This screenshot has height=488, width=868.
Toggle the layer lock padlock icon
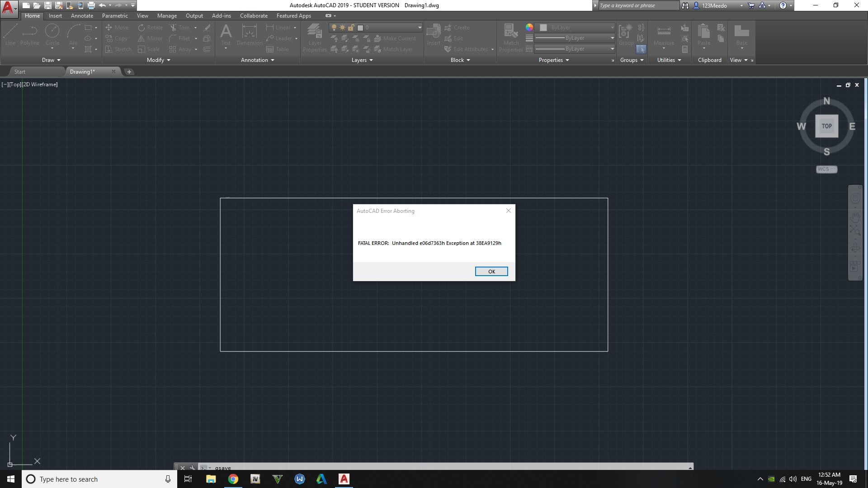[351, 27]
